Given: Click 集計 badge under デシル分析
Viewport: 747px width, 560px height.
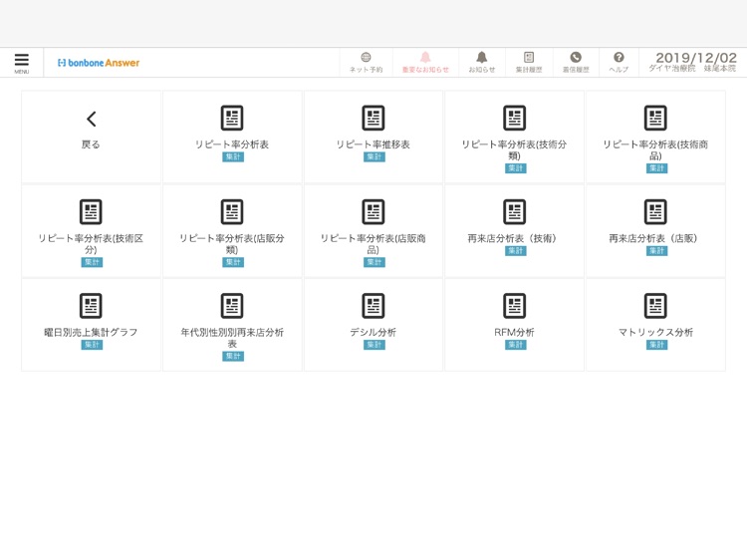Looking at the screenshot, I should click(374, 345).
